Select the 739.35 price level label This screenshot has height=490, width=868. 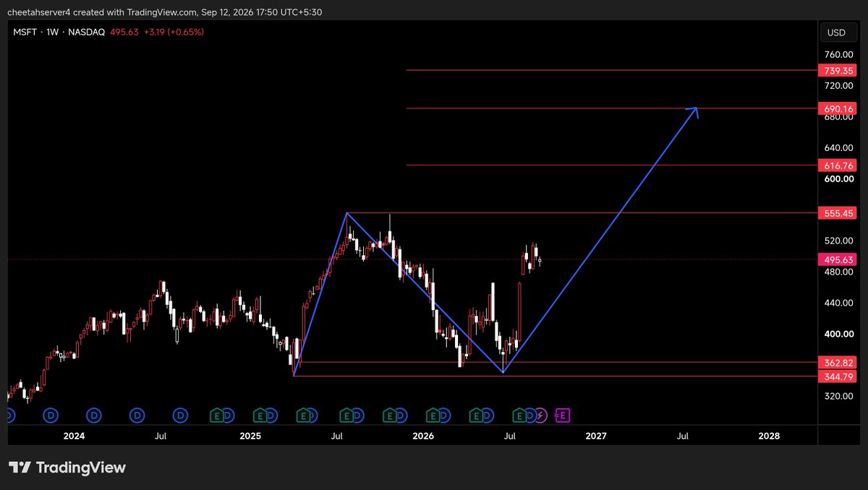click(839, 70)
